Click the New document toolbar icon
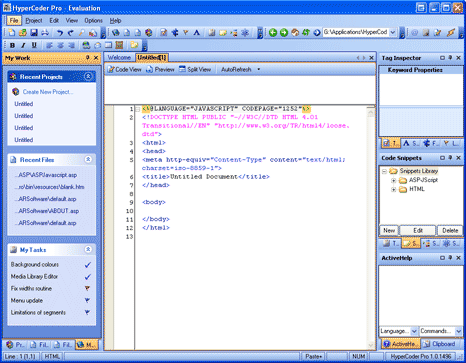466x363 pixels. (12, 33)
